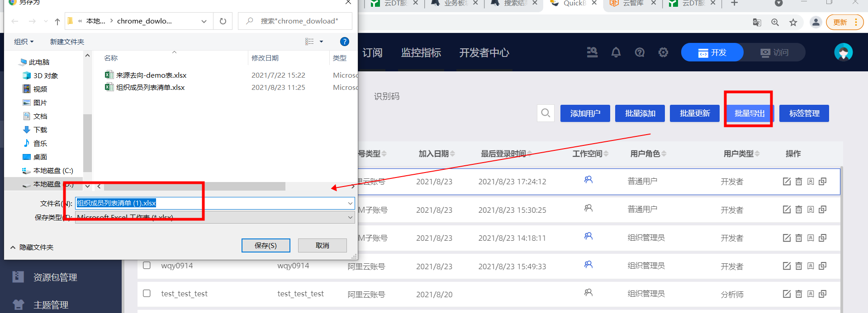Open the 开发者中心 menu
Viewport: 868px width, 313px height.
484,53
